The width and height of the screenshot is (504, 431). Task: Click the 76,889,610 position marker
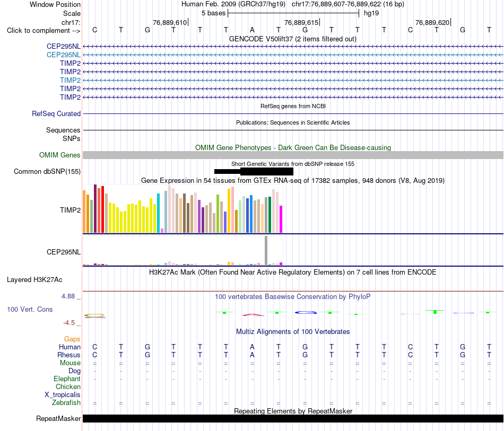pos(170,22)
